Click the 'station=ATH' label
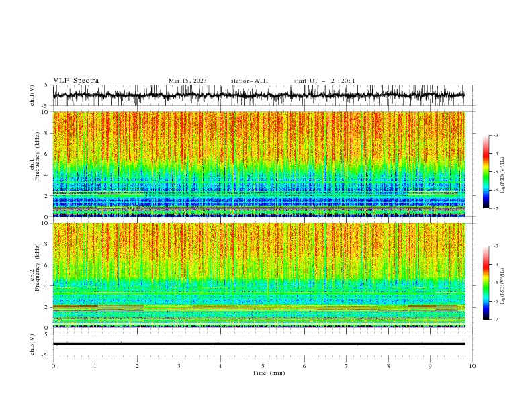Image resolution: width=532 pixels, height=411 pixels. (x=249, y=81)
